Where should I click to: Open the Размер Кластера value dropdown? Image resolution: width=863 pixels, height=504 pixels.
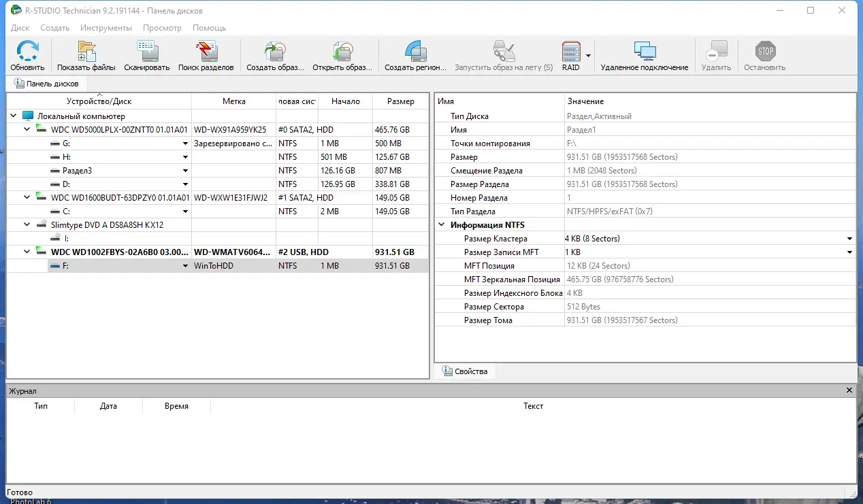848,238
